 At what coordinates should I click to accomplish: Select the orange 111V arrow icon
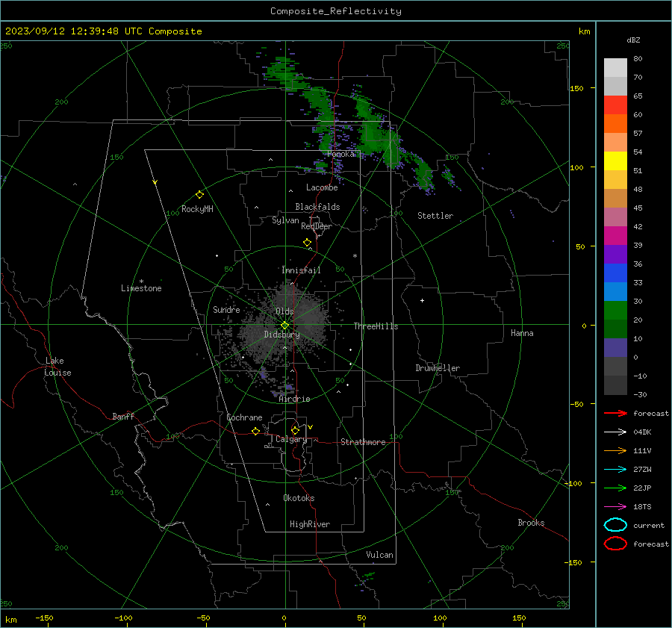coord(615,450)
